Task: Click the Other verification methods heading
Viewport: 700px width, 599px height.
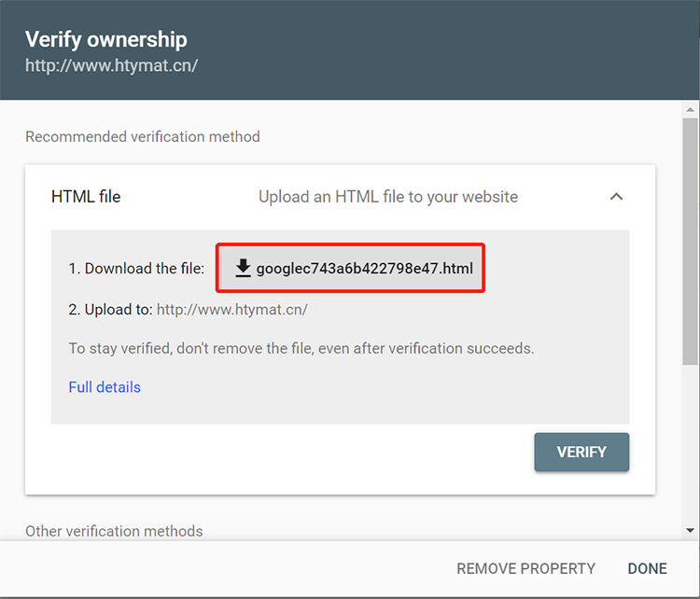Action: click(114, 531)
